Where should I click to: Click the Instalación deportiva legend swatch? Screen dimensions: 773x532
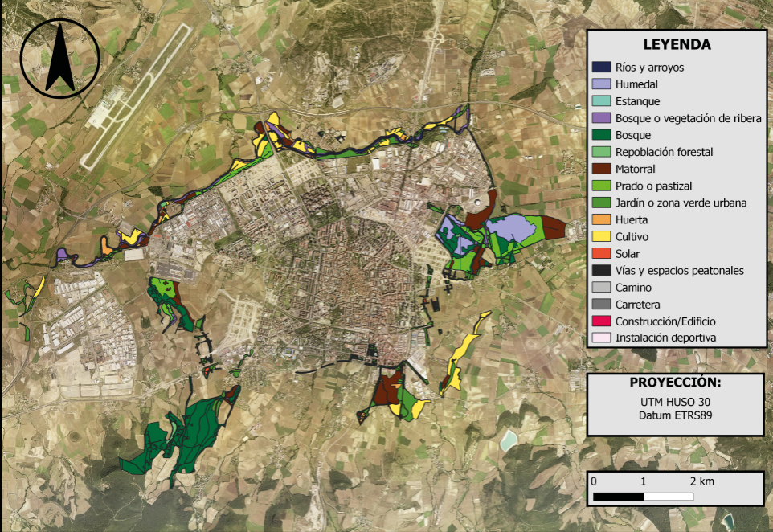point(601,338)
